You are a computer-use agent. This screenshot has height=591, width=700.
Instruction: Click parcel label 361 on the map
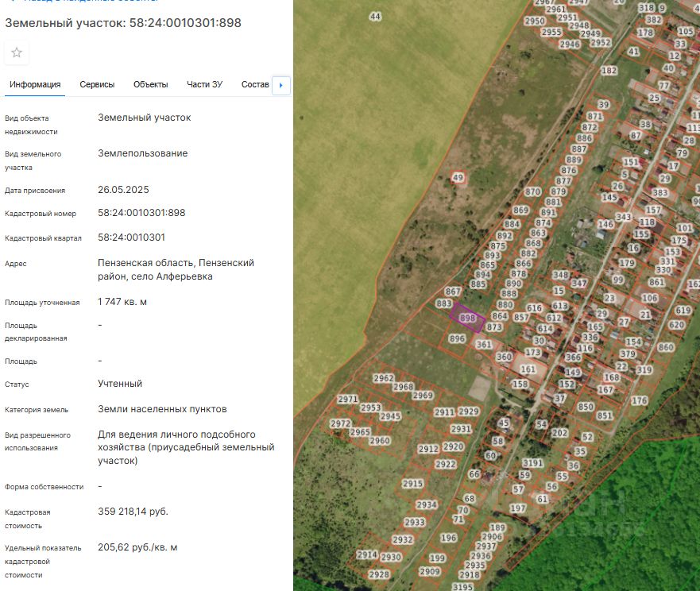coord(483,345)
